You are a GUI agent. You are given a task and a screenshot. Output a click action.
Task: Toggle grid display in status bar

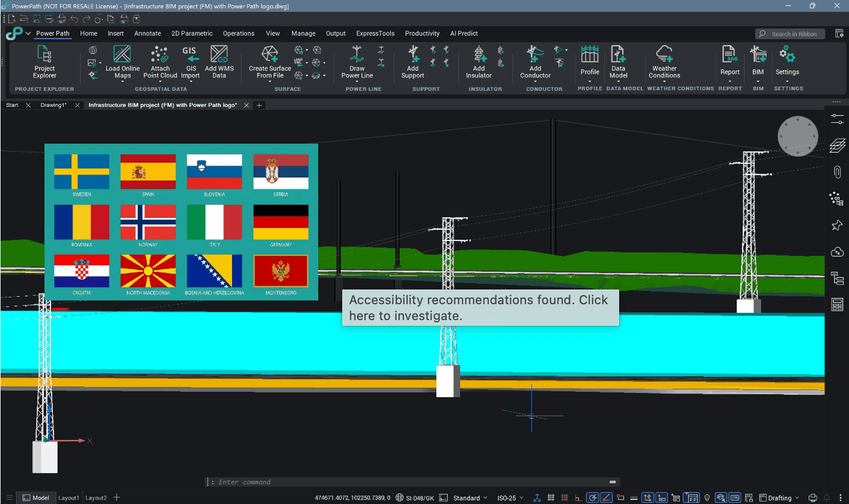tap(550, 498)
